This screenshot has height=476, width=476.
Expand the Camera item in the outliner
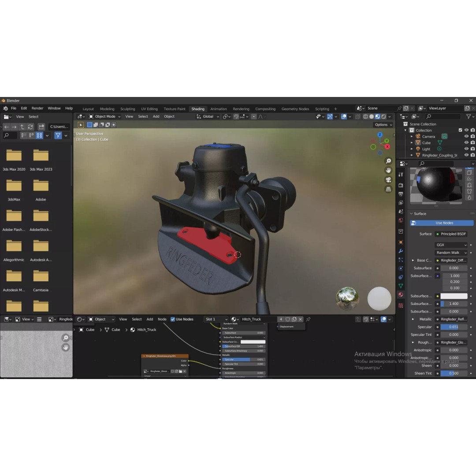(412, 137)
